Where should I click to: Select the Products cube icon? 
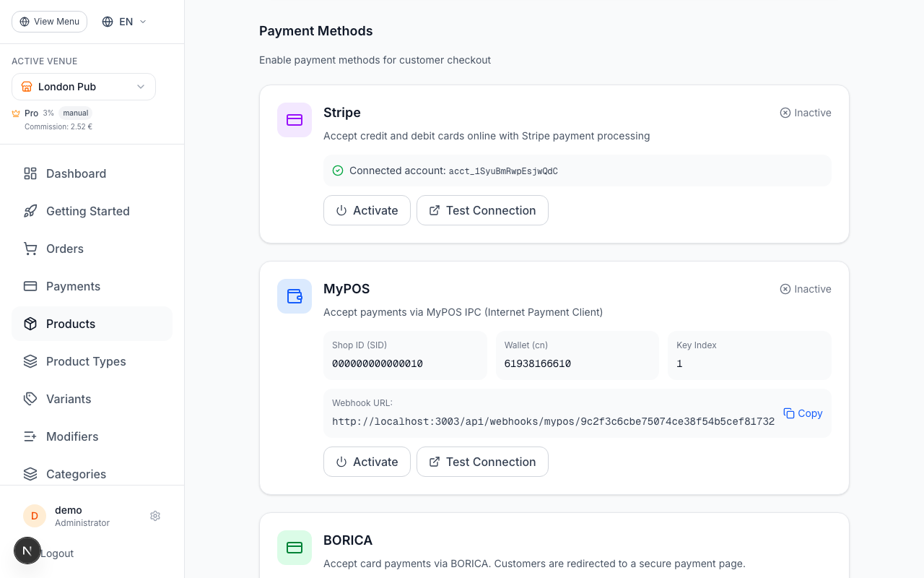click(30, 324)
